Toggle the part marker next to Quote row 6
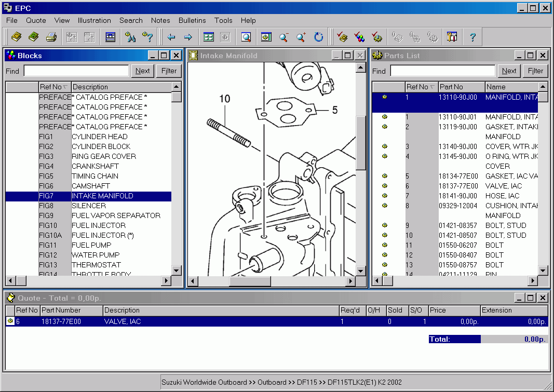 [10, 321]
